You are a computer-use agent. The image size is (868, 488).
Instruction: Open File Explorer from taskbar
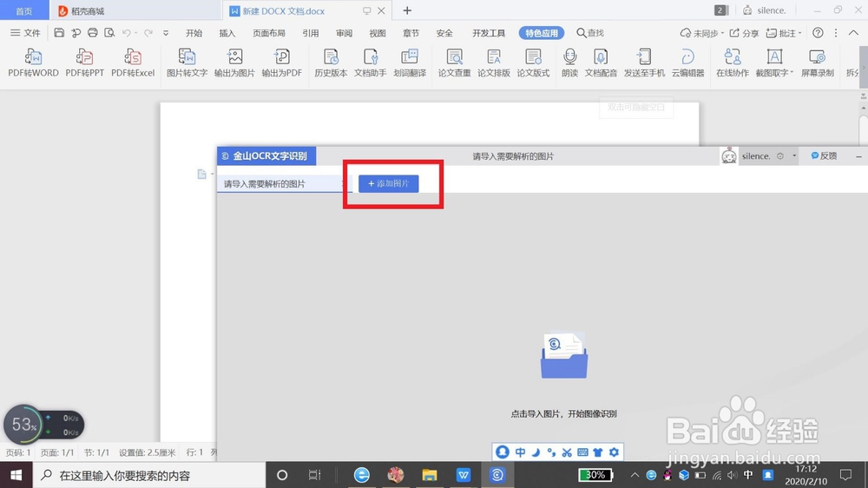(x=429, y=475)
